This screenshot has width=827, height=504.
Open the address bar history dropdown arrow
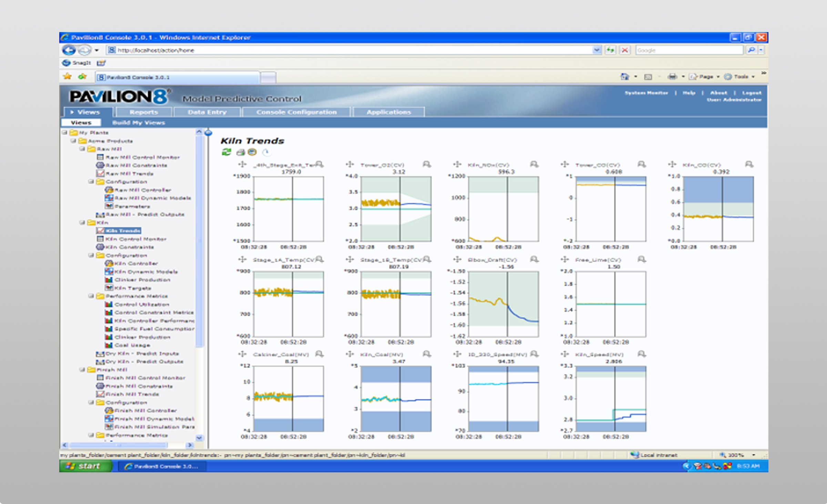pyautogui.click(x=597, y=50)
